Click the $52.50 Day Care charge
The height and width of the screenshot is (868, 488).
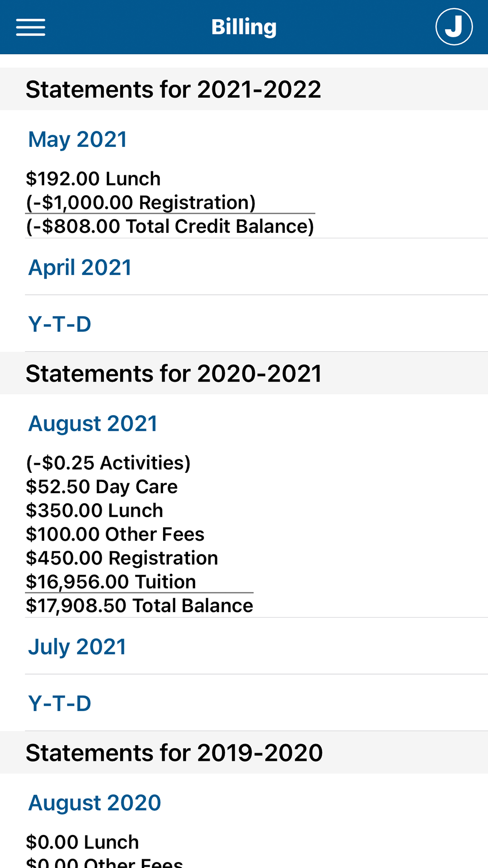(x=102, y=487)
